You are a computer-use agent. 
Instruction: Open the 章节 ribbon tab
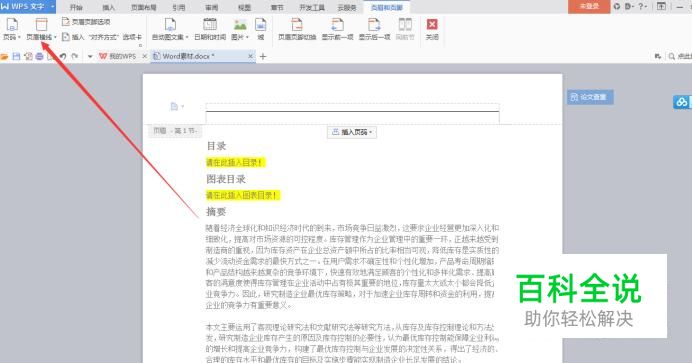pos(277,7)
